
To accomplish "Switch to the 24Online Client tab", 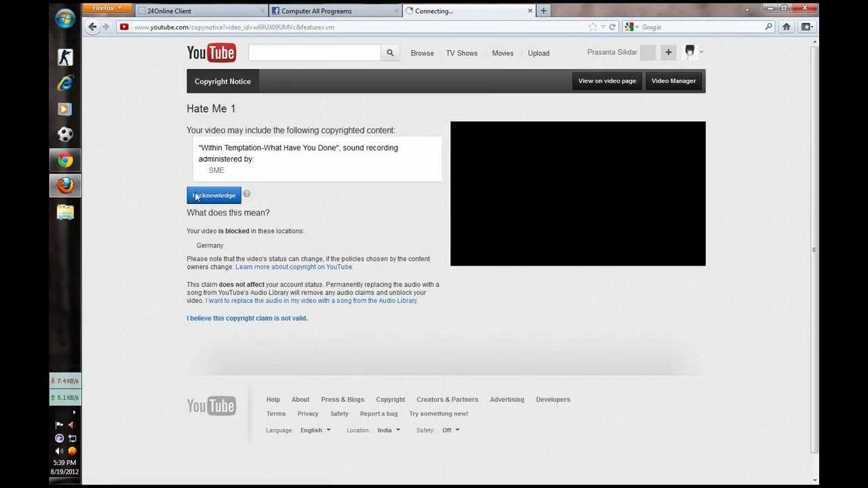I will [x=201, y=11].
